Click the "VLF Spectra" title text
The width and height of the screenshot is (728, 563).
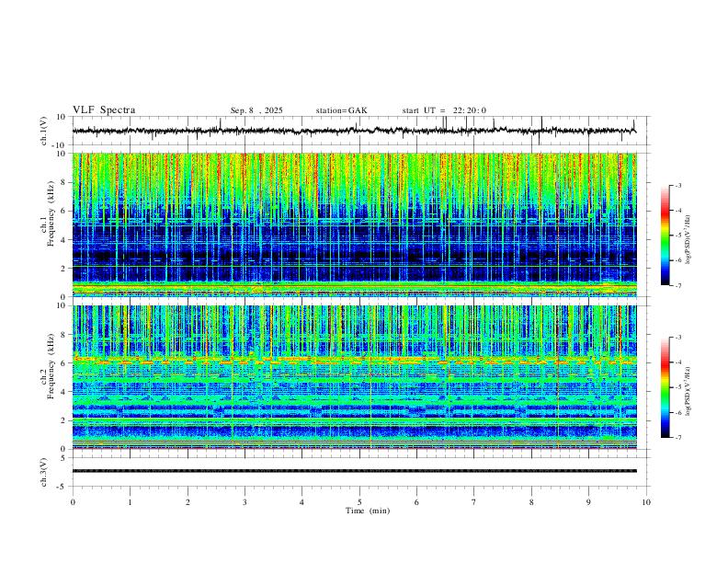pos(104,110)
